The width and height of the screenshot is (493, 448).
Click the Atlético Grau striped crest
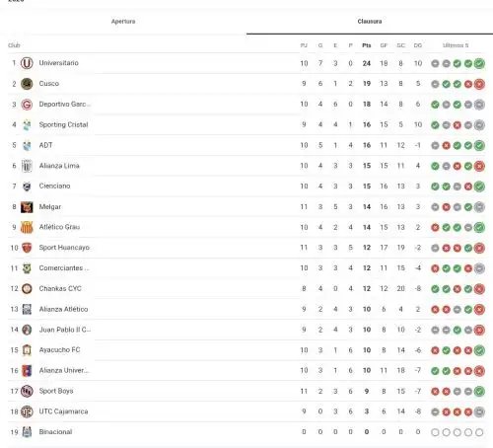tap(27, 227)
